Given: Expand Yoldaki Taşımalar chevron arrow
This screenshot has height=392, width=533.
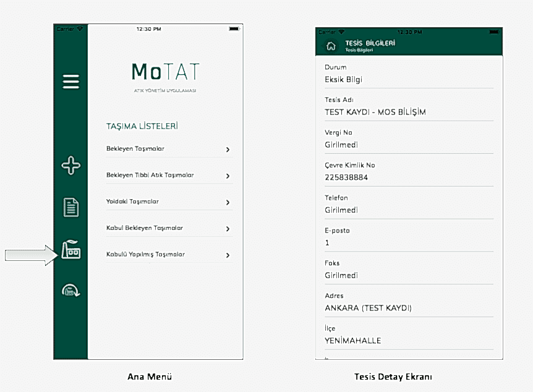Looking at the screenshot, I should [228, 202].
